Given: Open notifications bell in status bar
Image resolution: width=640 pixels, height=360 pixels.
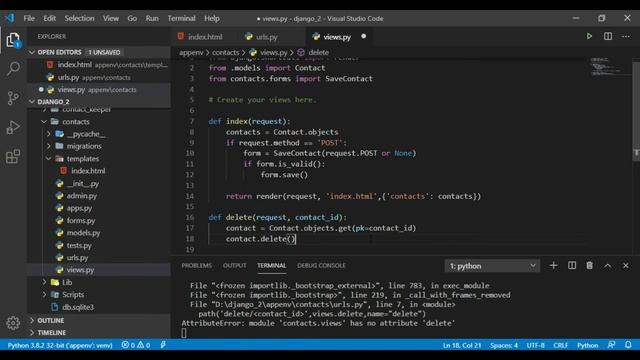Looking at the screenshot, I should point(628,345).
